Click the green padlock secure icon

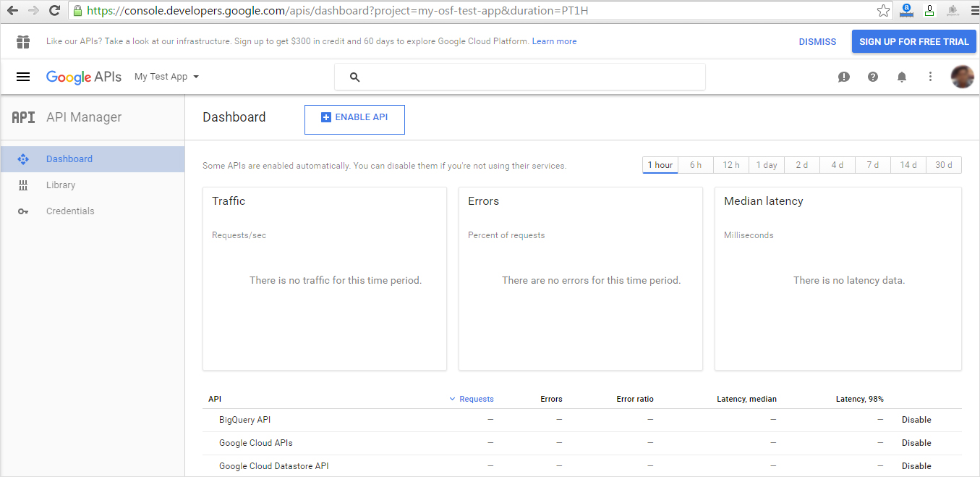click(x=78, y=11)
